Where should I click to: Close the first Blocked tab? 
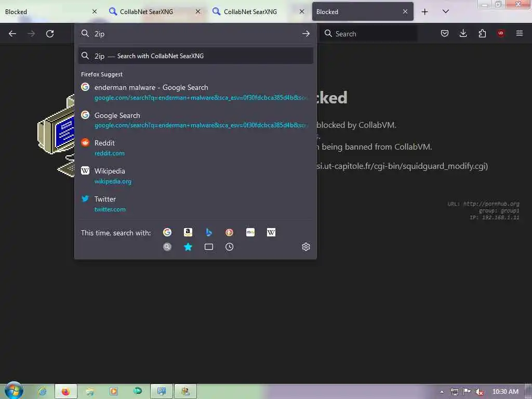pyautogui.click(x=95, y=12)
